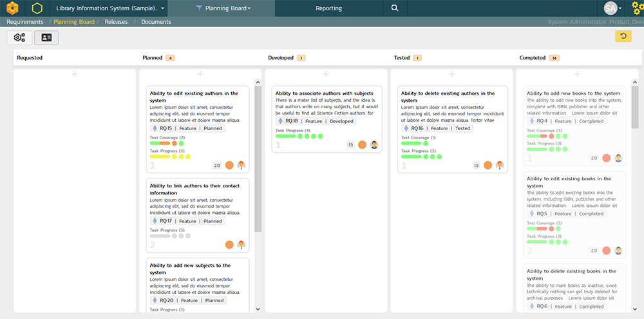The image size is (644, 319).
Task: Click the orange hexagon logo icon
Action: pos(13,8)
